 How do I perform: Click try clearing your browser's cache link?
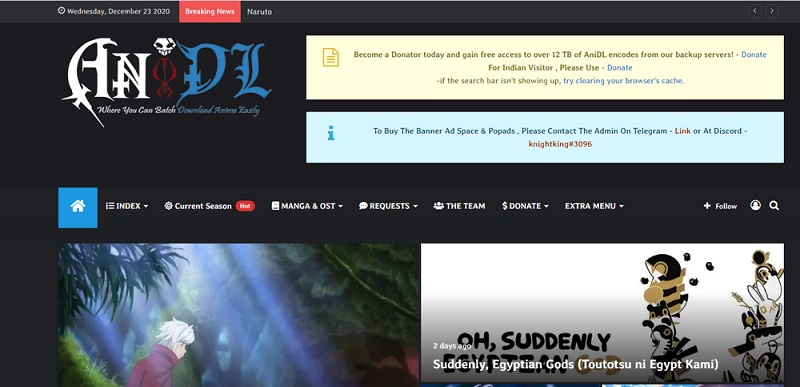[623, 81]
